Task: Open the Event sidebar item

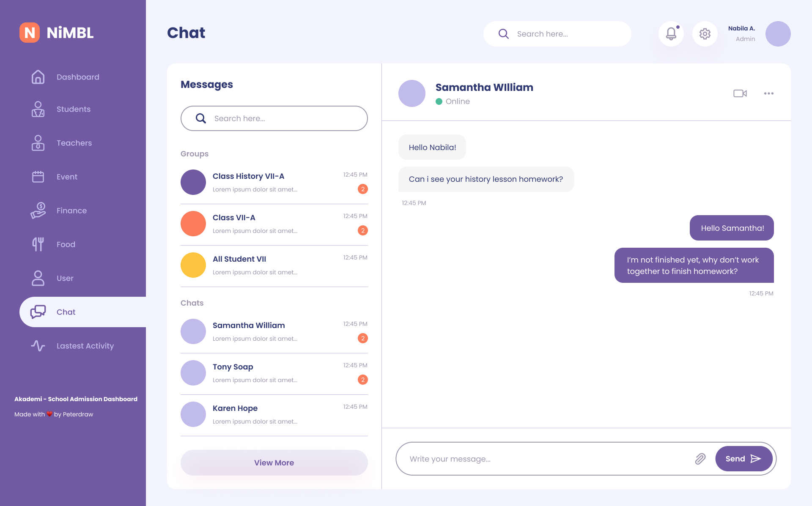Action: click(67, 177)
